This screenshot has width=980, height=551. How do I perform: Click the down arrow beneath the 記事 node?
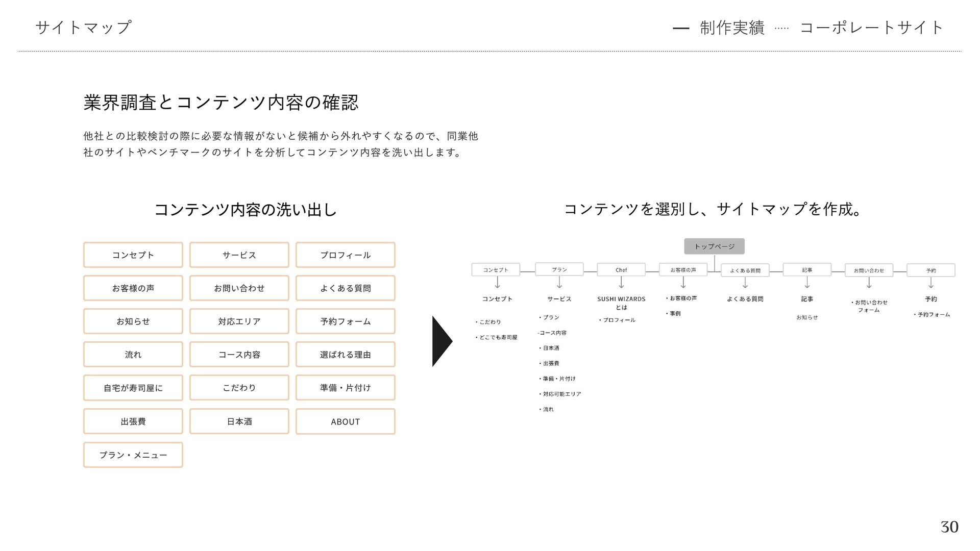coord(807,282)
